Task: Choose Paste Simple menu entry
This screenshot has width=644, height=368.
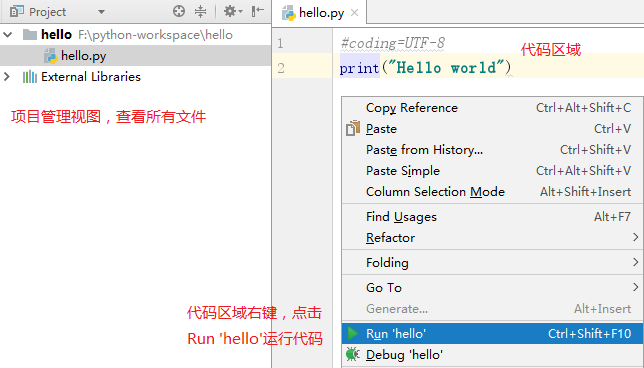Action: (492, 170)
